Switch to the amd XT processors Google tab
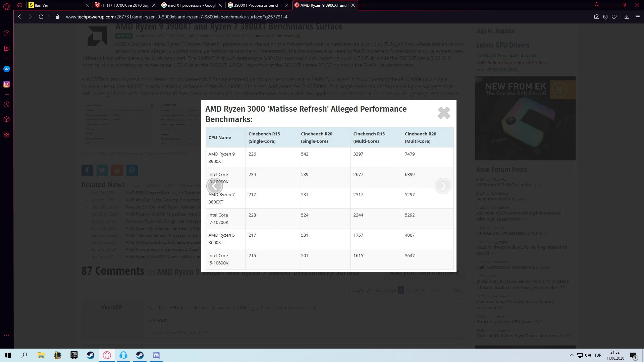 pos(191,5)
